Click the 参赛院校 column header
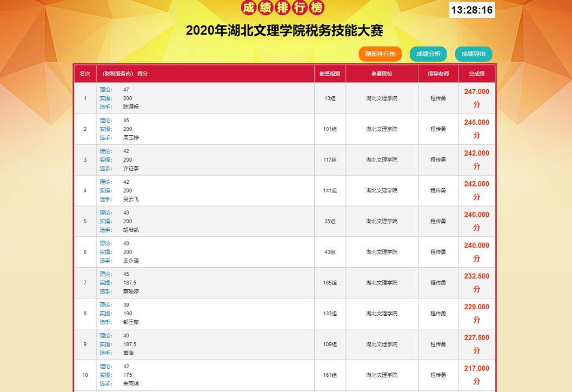The height and width of the screenshot is (392, 572). (382, 74)
